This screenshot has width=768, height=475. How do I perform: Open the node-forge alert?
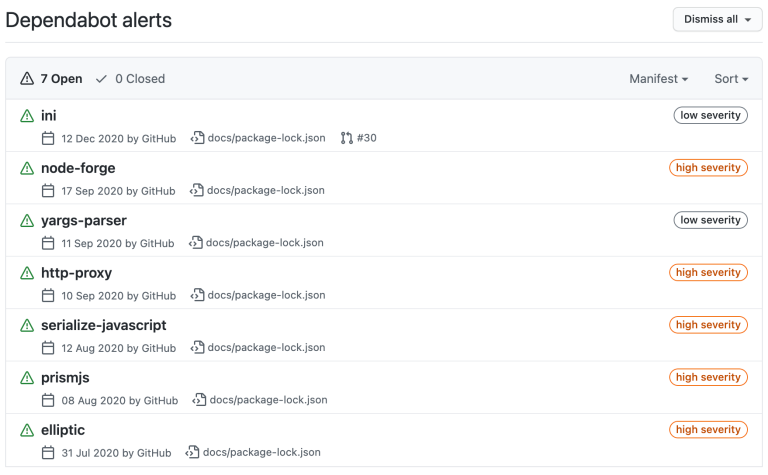coord(78,168)
